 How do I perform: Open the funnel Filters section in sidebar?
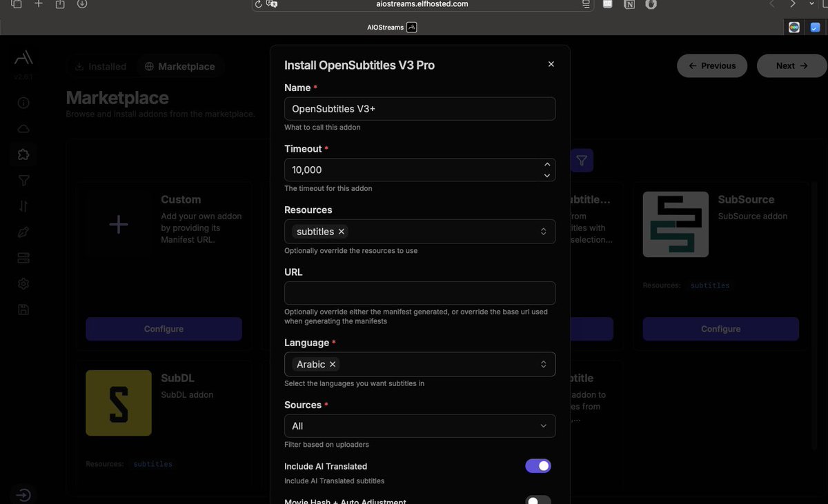point(23,181)
